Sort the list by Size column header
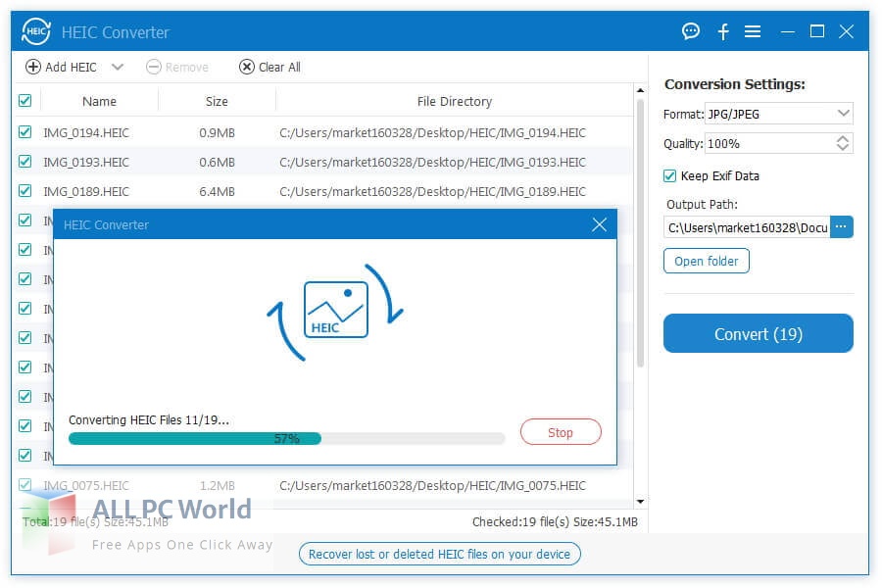The height and width of the screenshot is (588, 882). point(217,101)
